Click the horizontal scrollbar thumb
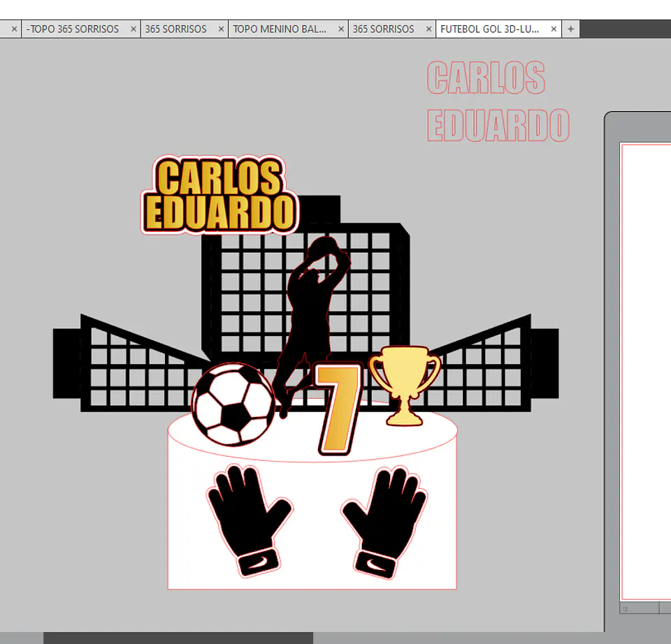The image size is (671, 644). [178, 638]
